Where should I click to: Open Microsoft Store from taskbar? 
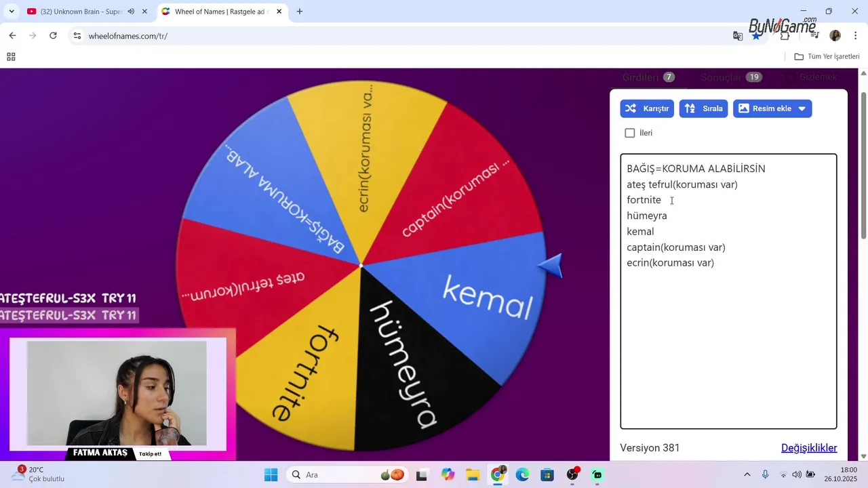pos(547,475)
